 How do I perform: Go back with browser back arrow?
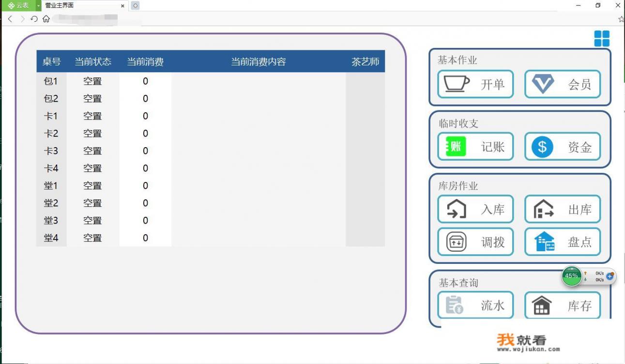(10, 19)
